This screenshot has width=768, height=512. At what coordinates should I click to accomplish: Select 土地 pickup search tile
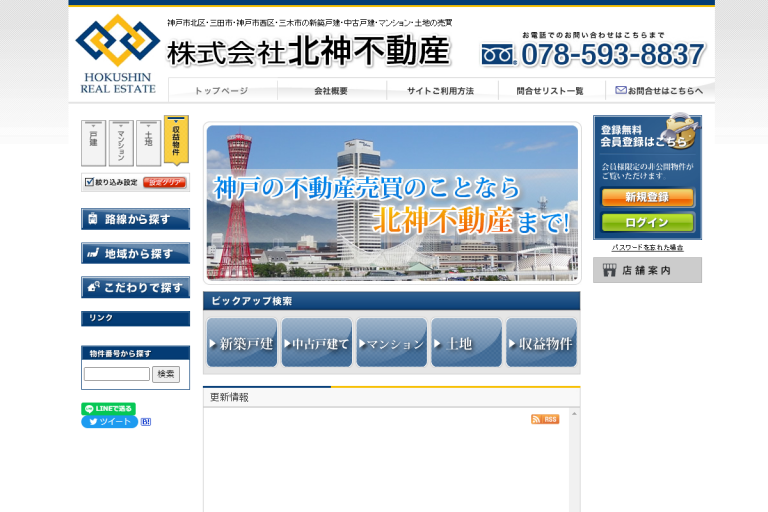coord(466,342)
